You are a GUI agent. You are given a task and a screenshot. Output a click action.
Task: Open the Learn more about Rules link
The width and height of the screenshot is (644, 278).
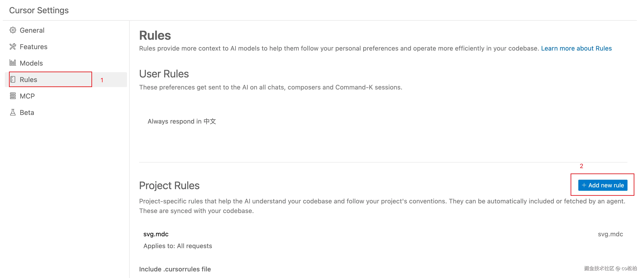576,48
